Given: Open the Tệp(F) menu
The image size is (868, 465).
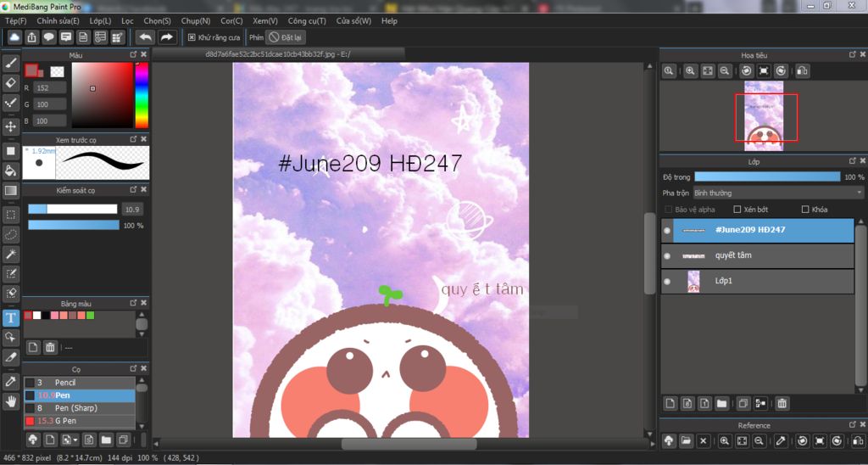Looking at the screenshot, I should pyautogui.click(x=15, y=20).
